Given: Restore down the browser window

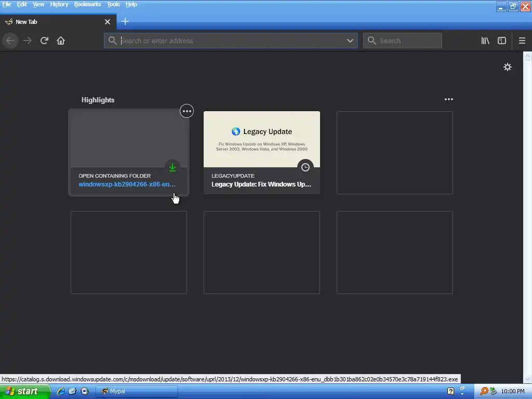Looking at the screenshot, I should click(513, 6).
